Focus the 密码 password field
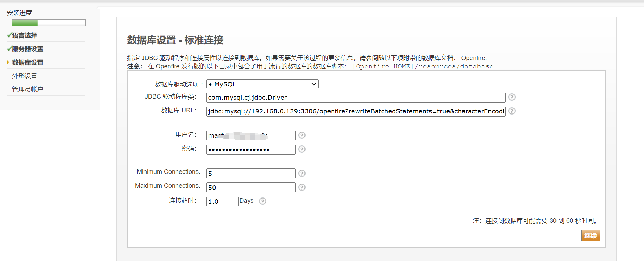 251,150
